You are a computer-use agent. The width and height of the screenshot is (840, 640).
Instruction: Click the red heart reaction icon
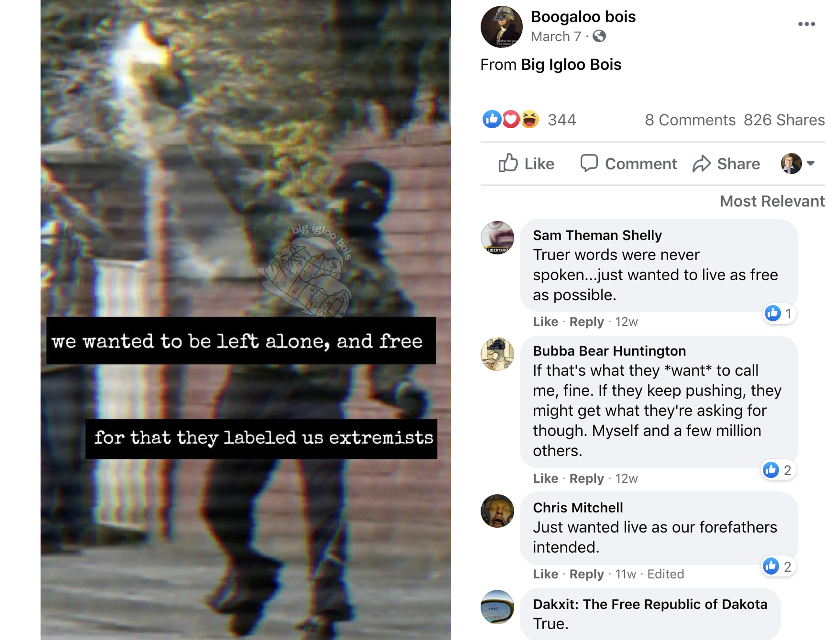[510, 119]
